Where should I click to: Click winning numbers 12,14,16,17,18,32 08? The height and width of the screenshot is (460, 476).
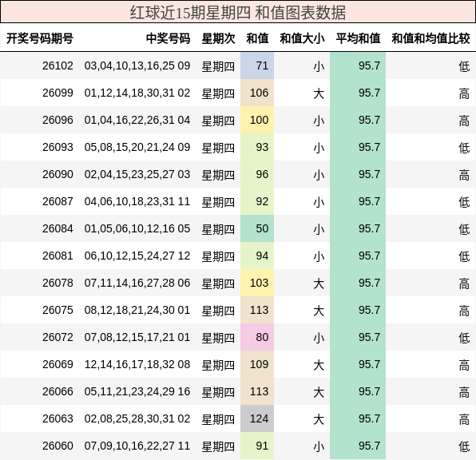pyautogui.click(x=137, y=364)
